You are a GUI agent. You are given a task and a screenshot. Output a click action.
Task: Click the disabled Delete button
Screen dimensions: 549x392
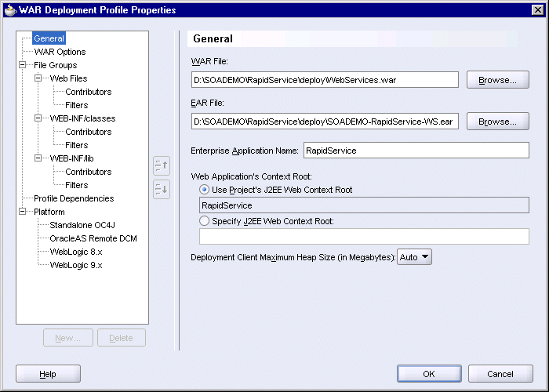coord(121,338)
